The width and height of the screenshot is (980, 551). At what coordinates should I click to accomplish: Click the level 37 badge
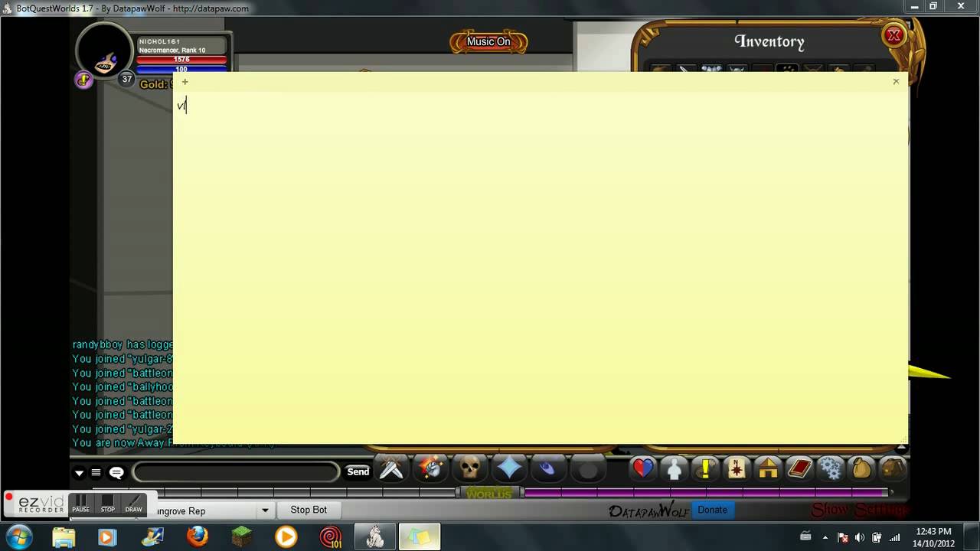126,79
